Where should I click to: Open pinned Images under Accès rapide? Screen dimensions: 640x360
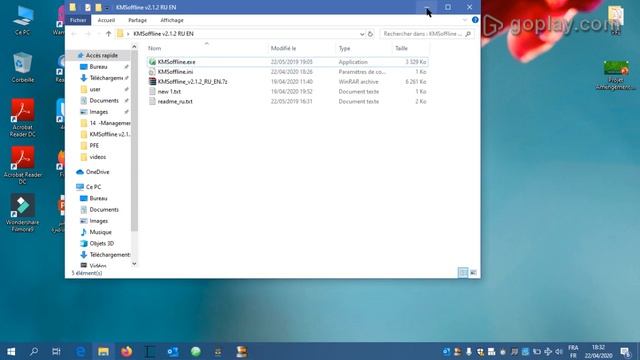98,112
